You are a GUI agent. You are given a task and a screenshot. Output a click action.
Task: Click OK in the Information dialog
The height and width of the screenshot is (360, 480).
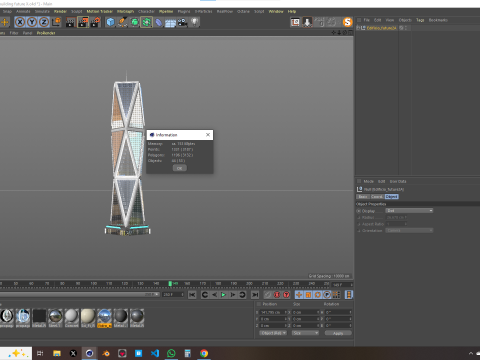(x=179, y=168)
